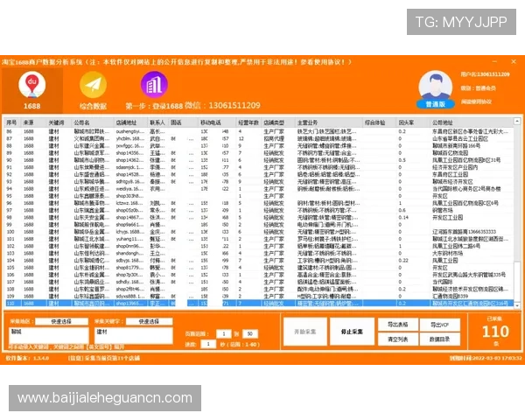Image resolution: width=525 pixels, height=420 pixels.
Task: Sort by the 公司名 column header
Action: pyautogui.click(x=93, y=122)
